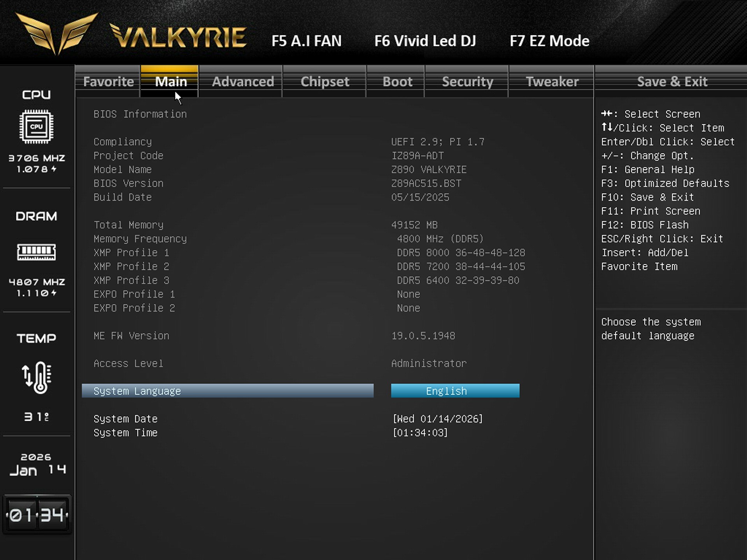Click the thermometer temperature icon
The image size is (747, 560).
(x=37, y=377)
